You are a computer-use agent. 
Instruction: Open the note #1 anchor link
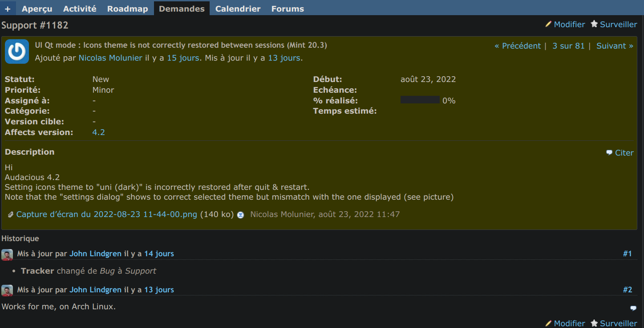[628, 254]
